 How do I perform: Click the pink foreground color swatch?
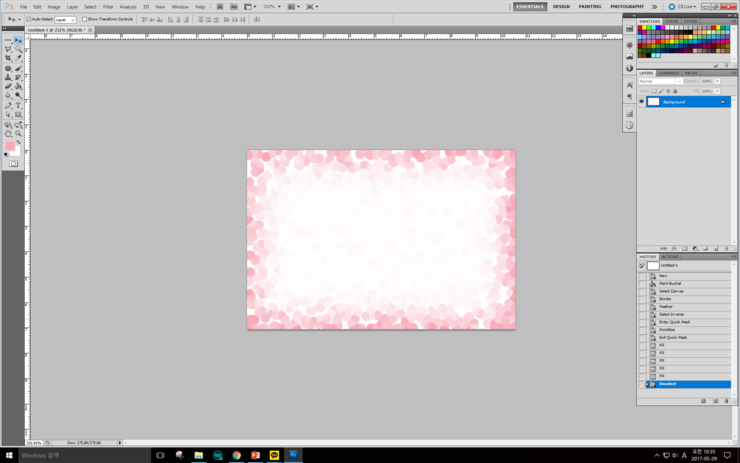[10, 146]
